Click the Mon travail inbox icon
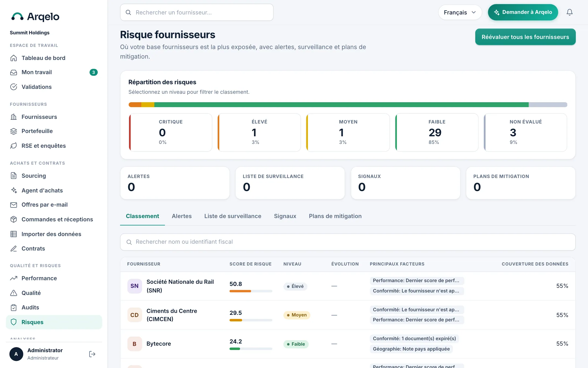The image size is (588, 368). [14, 72]
